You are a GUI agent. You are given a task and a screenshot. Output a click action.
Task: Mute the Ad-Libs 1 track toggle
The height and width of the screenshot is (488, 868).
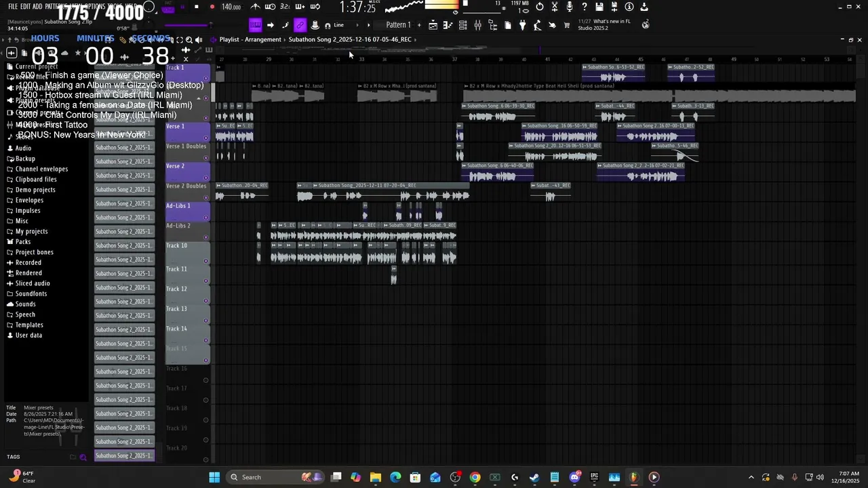(x=206, y=218)
